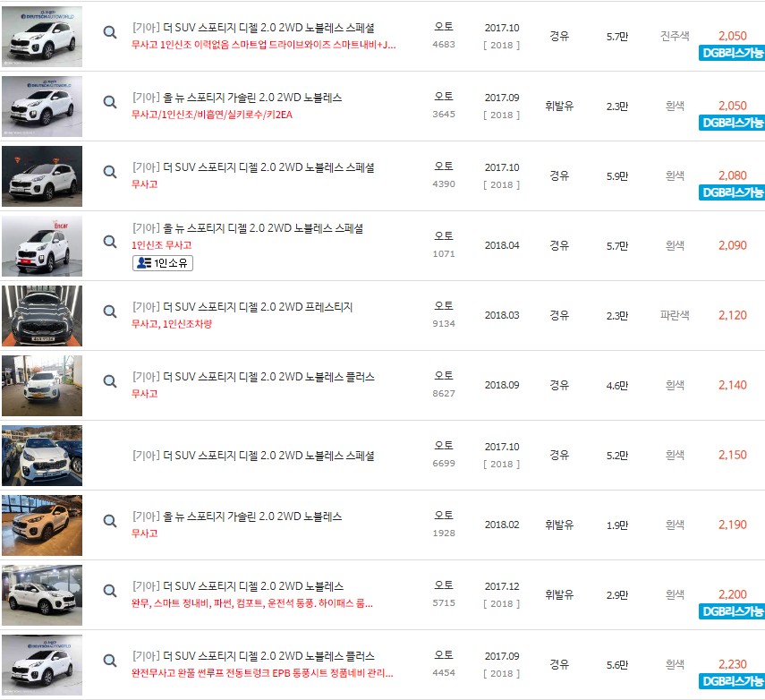Click DGB리스가능 badge under 진주색 2,050 listing
765x700 pixels.
coord(732,53)
